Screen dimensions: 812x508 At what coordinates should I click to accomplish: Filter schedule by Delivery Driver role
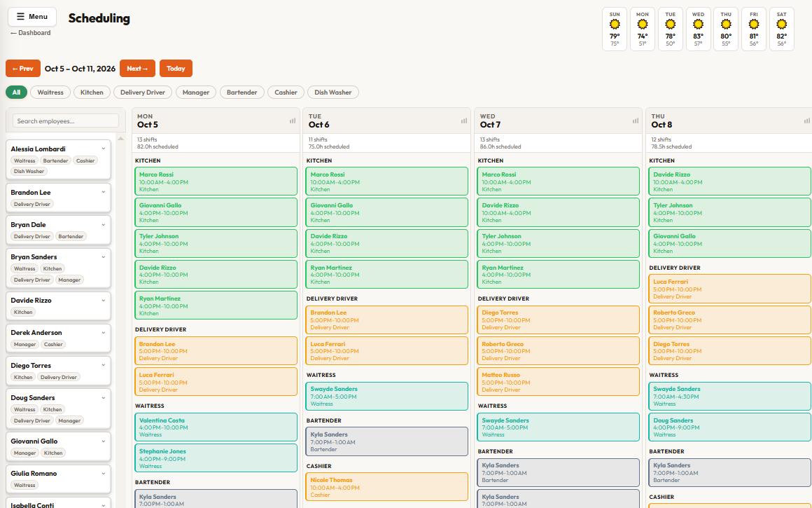pos(142,92)
